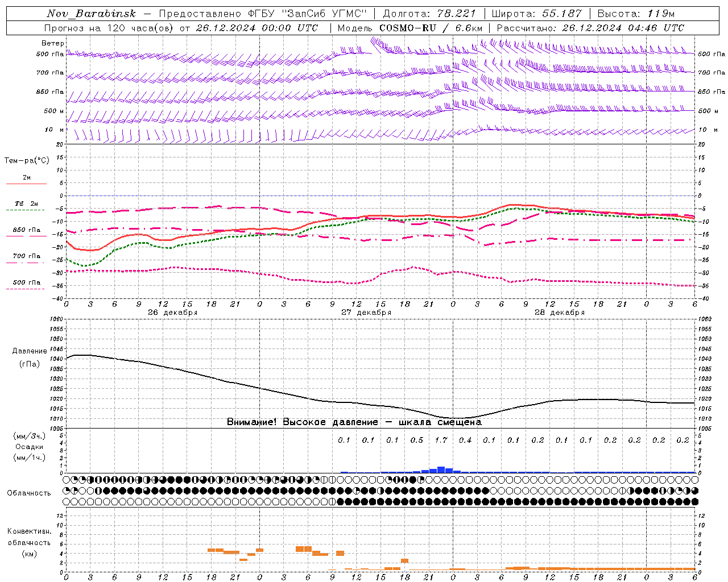728x582 pixels.
Task: Click the 27 декабря date label
Action: click(x=366, y=313)
